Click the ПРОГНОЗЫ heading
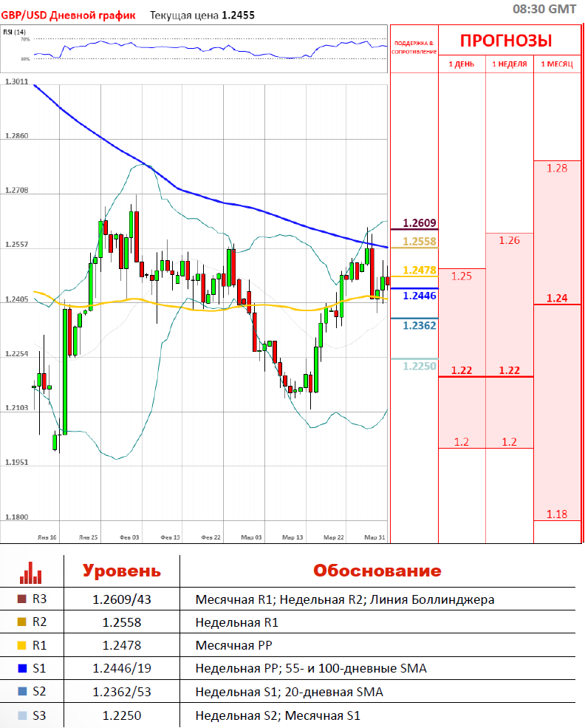This screenshot has height=728, width=585. [x=507, y=41]
